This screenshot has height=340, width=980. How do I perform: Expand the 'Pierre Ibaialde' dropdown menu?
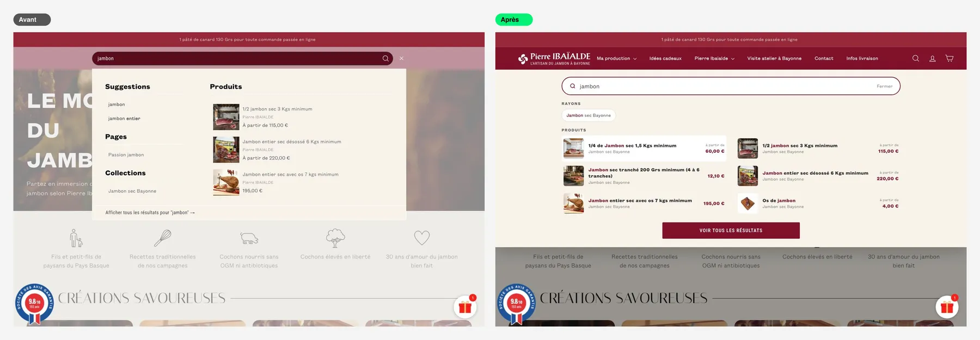pyautogui.click(x=714, y=59)
